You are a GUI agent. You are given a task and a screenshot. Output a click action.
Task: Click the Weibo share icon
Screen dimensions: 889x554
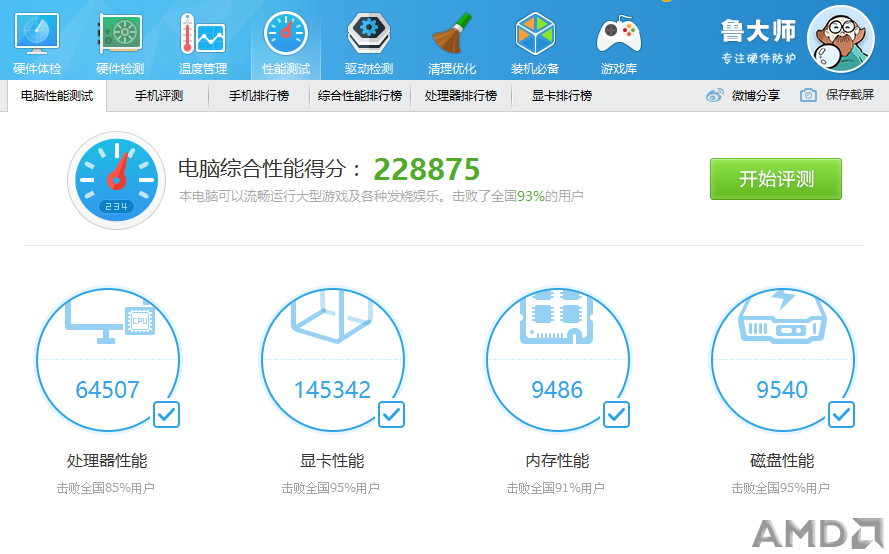pos(714,95)
